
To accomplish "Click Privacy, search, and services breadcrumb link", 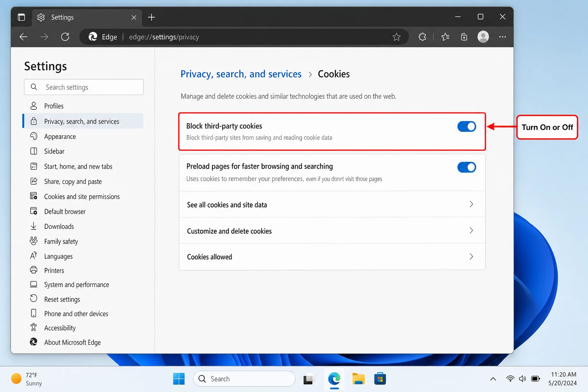I will 241,74.
